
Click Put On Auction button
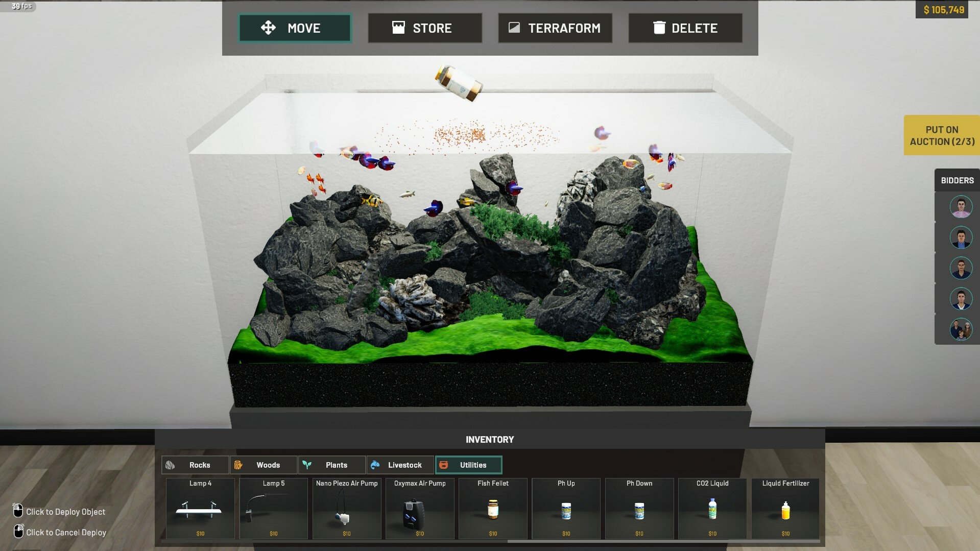942,135
